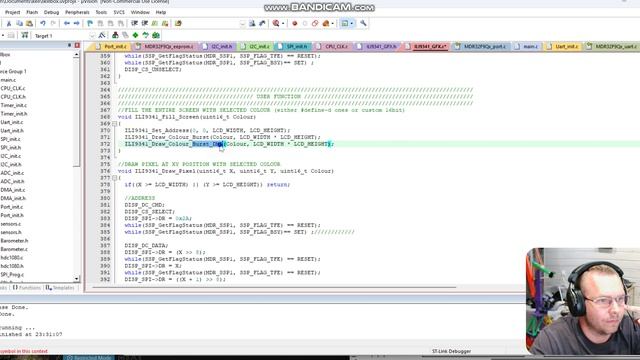Image resolution: width=640 pixels, height=360 pixels.
Task: Switch to the Uart_init.c editor tab
Action: click(x=563, y=47)
